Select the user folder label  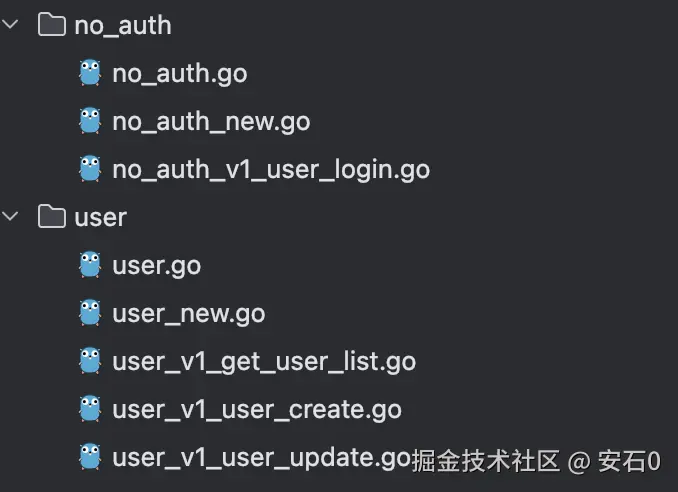pyautogui.click(x=100, y=217)
